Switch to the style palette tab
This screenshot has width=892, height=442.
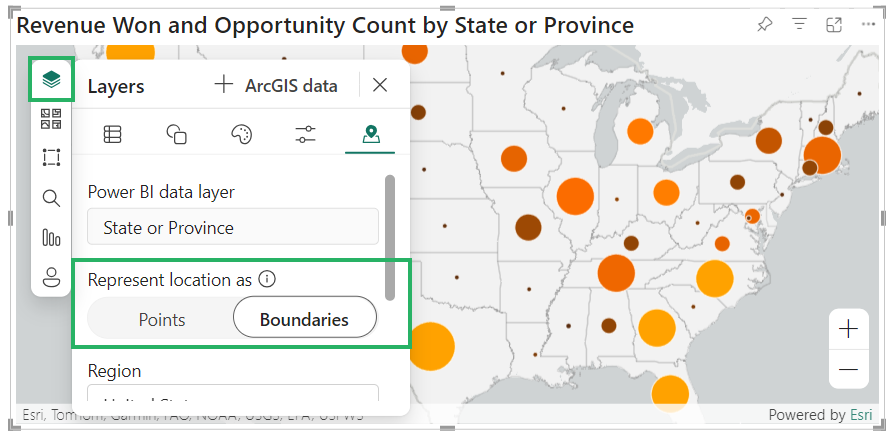tap(241, 134)
